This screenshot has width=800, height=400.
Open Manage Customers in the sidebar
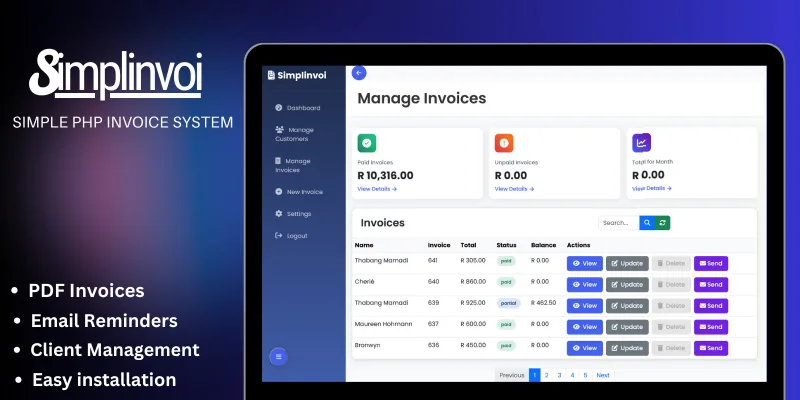(294, 134)
